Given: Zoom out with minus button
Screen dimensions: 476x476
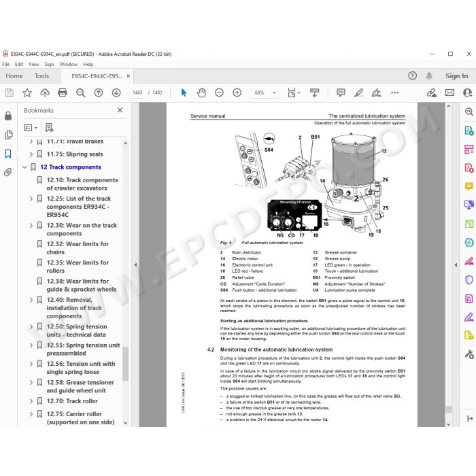Looking at the screenshot, I should [x=219, y=92].
